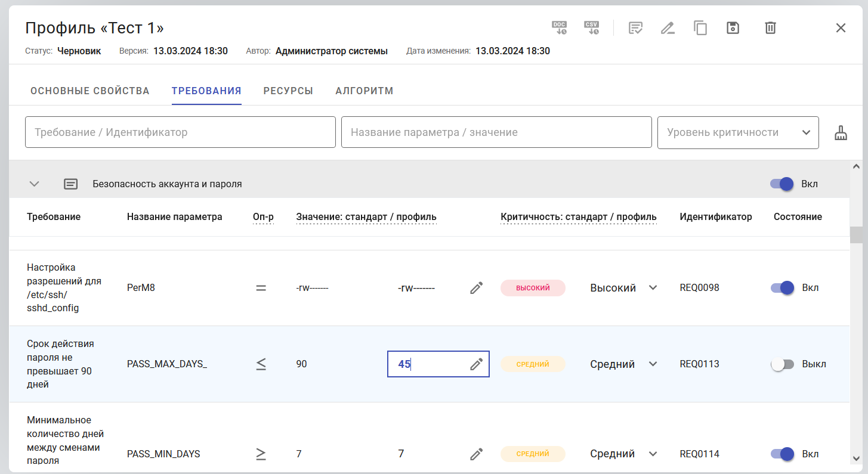The image size is (868, 474).
Task: Switch to the Основные свойства tab
Action: 90,91
